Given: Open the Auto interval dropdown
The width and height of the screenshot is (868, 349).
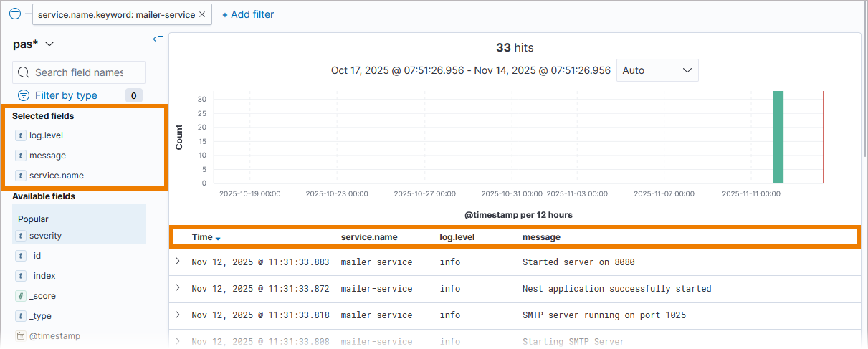Looking at the screenshot, I should coord(657,70).
